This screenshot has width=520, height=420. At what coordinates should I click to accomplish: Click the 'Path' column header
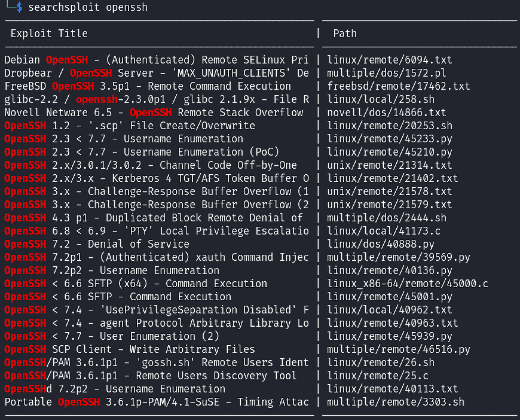click(345, 33)
